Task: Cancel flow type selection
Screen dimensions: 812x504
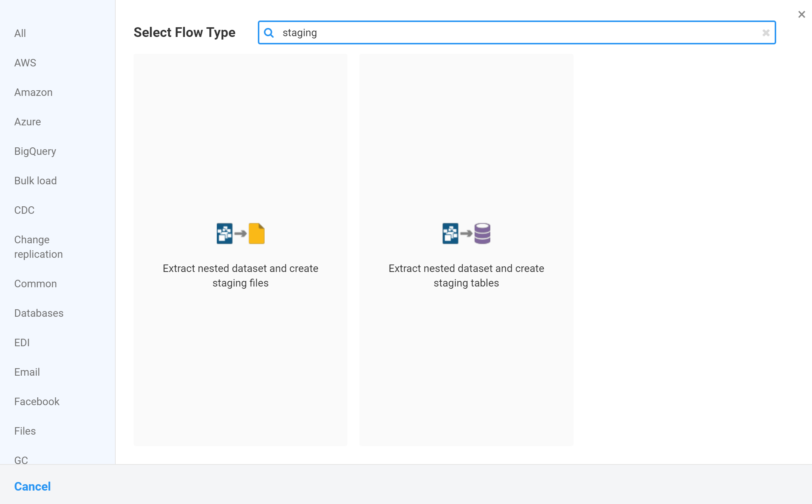Action: tap(32, 486)
